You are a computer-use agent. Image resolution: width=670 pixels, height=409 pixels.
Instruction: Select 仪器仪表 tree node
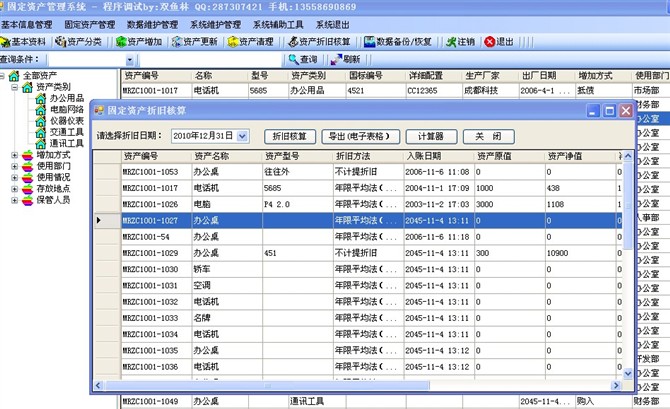coord(67,121)
